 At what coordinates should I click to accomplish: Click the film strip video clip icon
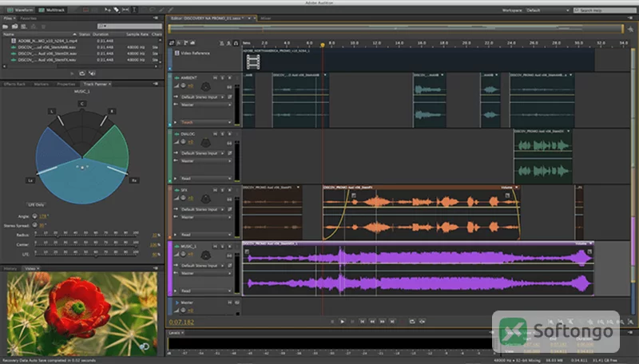coord(253,62)
